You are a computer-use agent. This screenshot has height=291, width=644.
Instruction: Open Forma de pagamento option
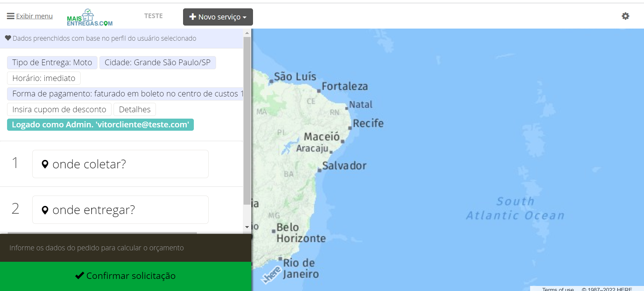[x=125, y=94]
